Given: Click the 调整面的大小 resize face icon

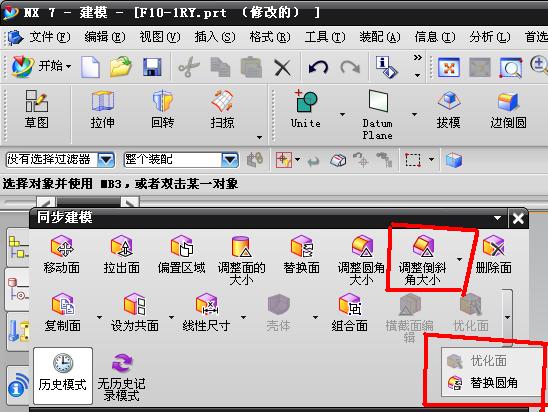Looking at the screenshot, I should click(x=241, y=247).
